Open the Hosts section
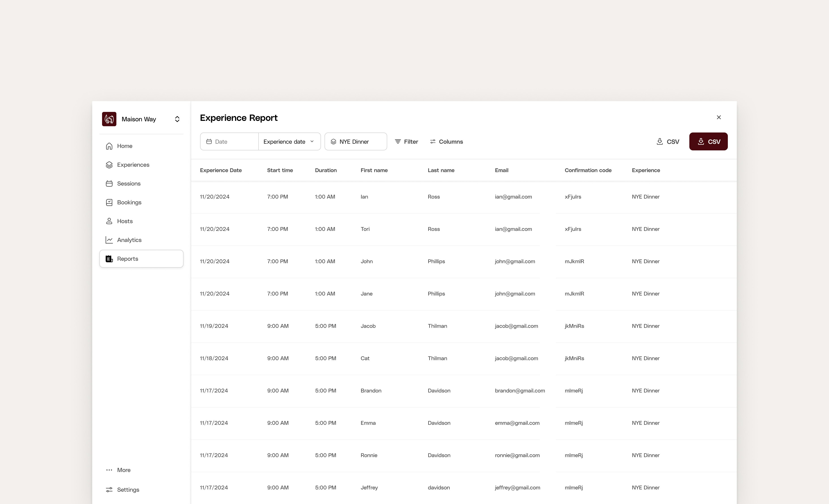 [124, 221]
